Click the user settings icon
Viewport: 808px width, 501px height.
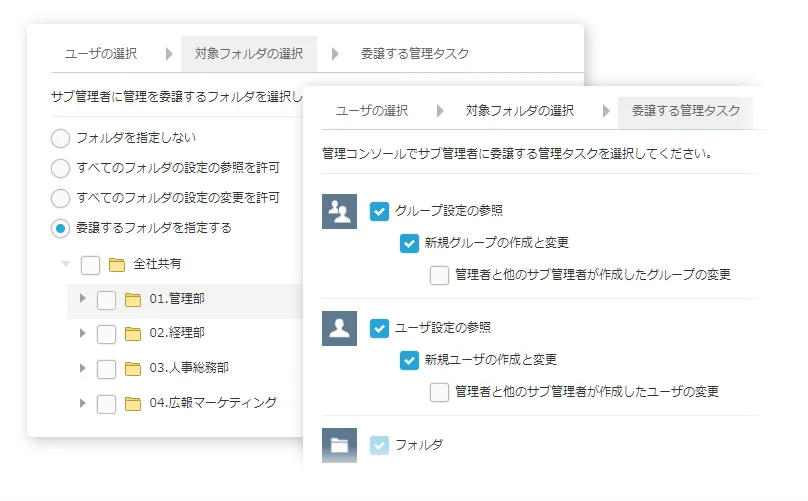(x=339, y=328)
